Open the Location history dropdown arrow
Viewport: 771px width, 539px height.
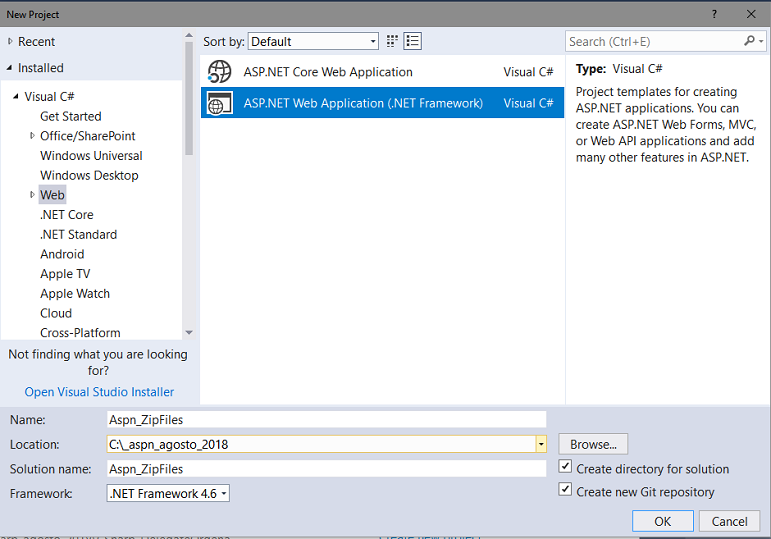point(541,445)
